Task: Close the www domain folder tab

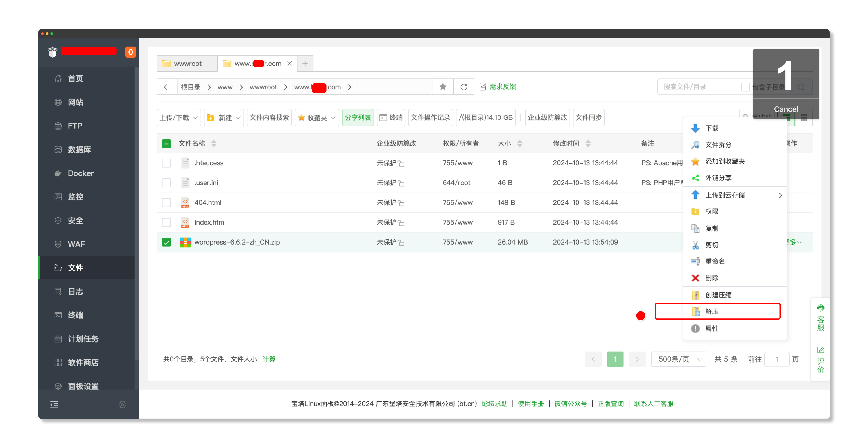Action: [x=290, y=63]
